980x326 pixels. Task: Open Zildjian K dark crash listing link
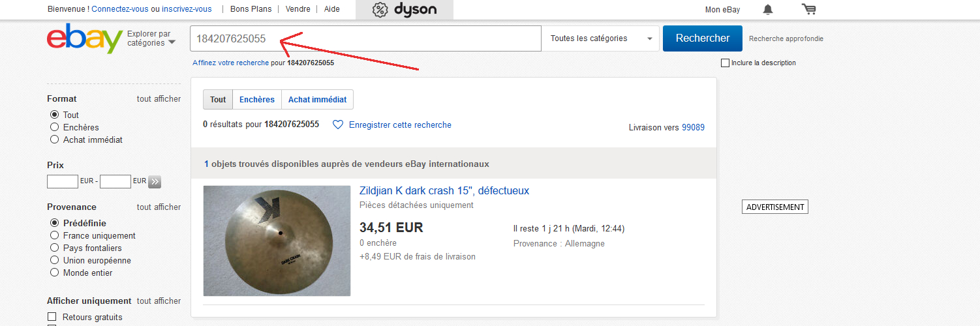click(x=444, y=191)
